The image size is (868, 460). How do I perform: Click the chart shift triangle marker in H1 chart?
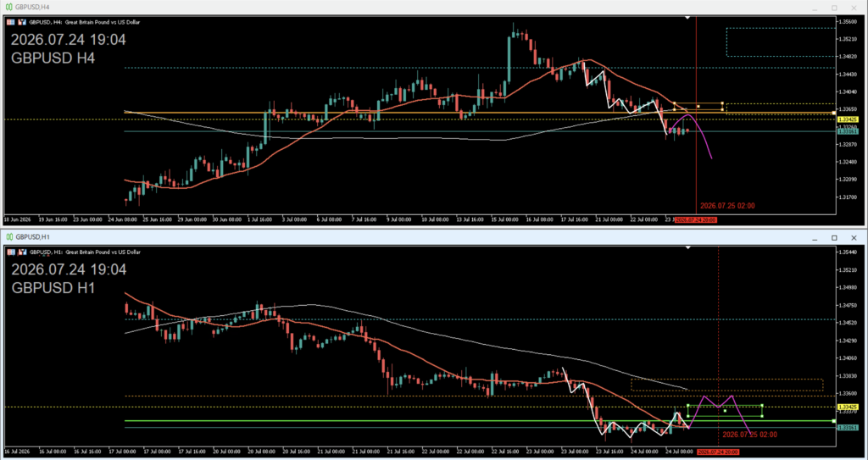(687, 248)
